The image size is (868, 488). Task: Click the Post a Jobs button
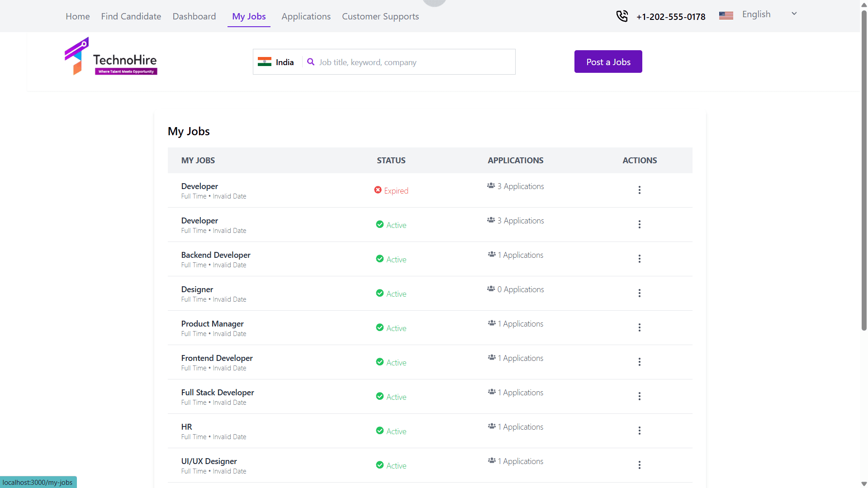[x=608, y=62]
